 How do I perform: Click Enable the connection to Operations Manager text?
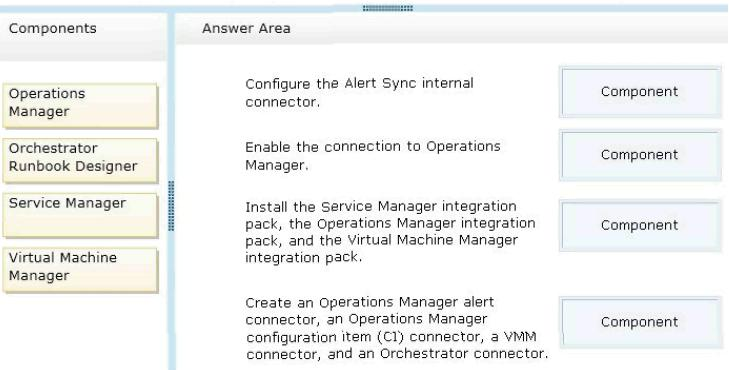(x=372, y=156)
